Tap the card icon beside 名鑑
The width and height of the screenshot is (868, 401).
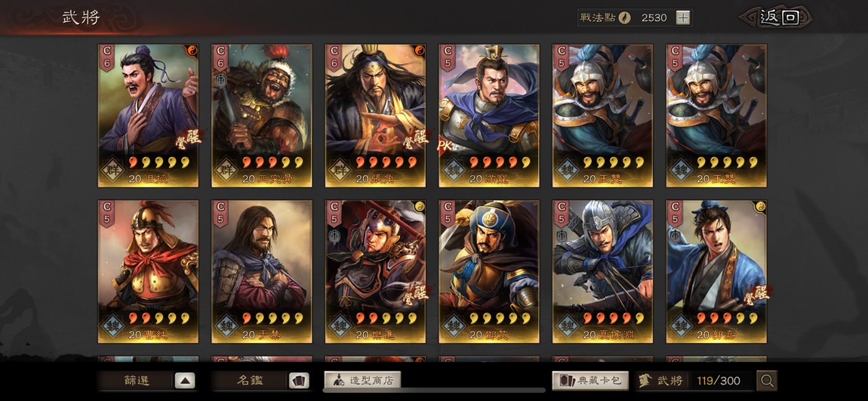click(299, 381)
